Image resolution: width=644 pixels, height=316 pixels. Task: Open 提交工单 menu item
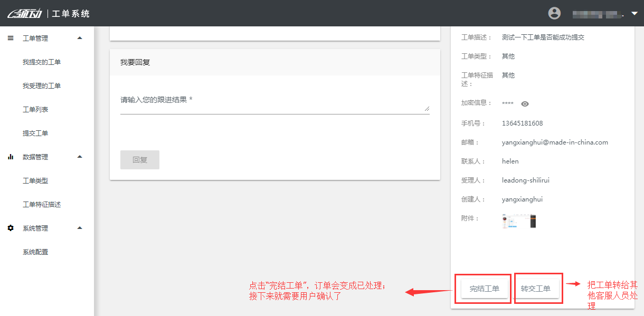35,133
